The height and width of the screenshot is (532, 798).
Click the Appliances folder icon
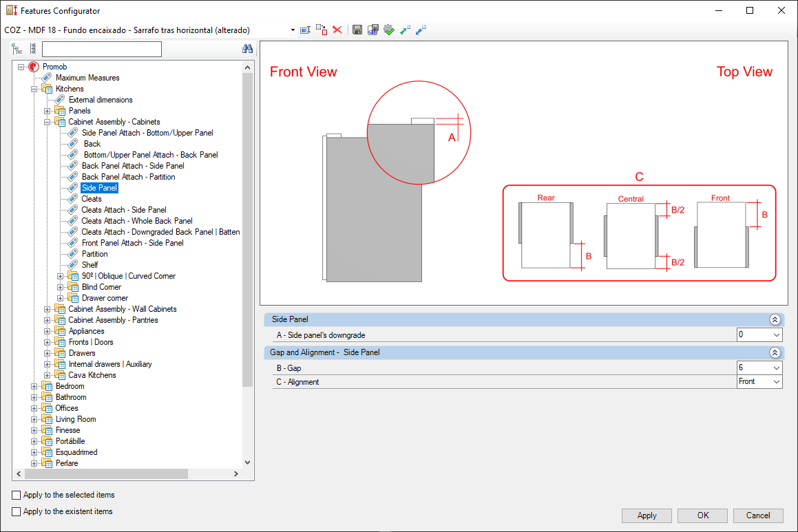(60, 331)
